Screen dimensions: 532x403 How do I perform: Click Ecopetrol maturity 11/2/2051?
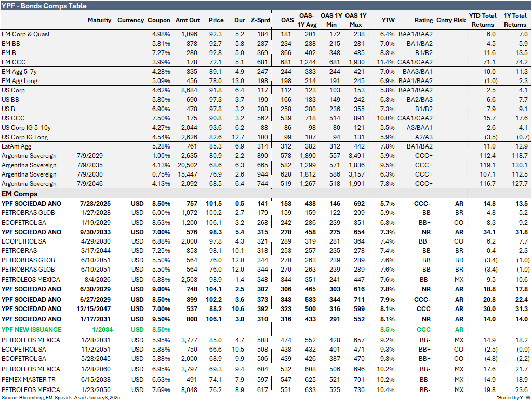[x=96, y=350]
